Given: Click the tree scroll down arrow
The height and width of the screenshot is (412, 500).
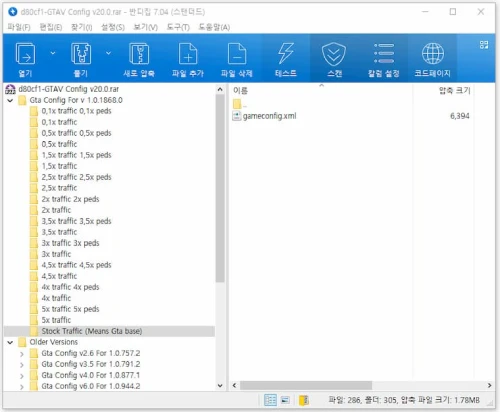Looking at the screenshot, I should pos(220,386).
